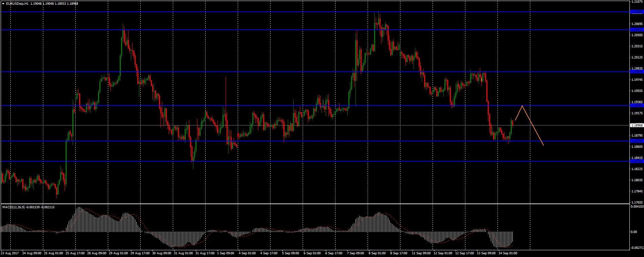
Task: Click the MACD(12,26,9) indicator label
Action: coord(14,207)
